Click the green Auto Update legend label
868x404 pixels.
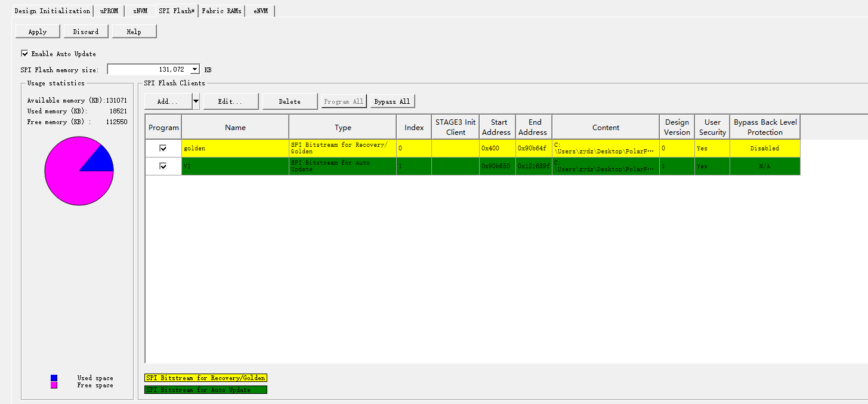tap(206, 390)
